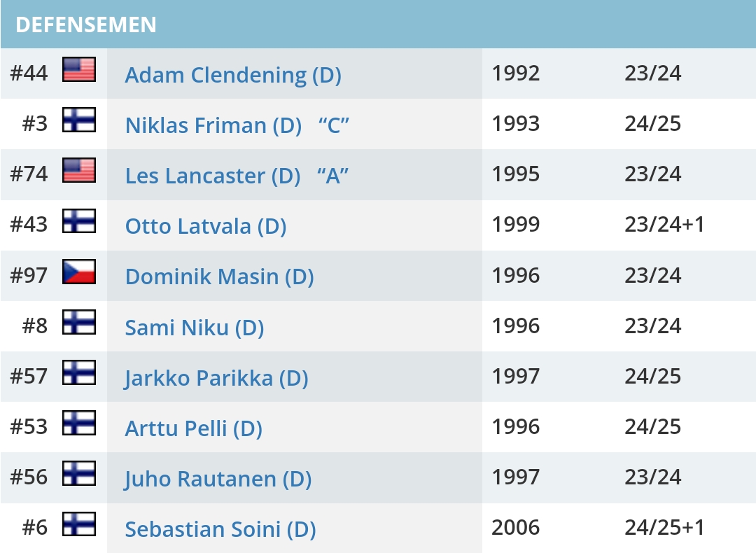This screenshot has height=553, width=756.
Task: Open Adam Clendening's player profile
Action: [233, 75]
